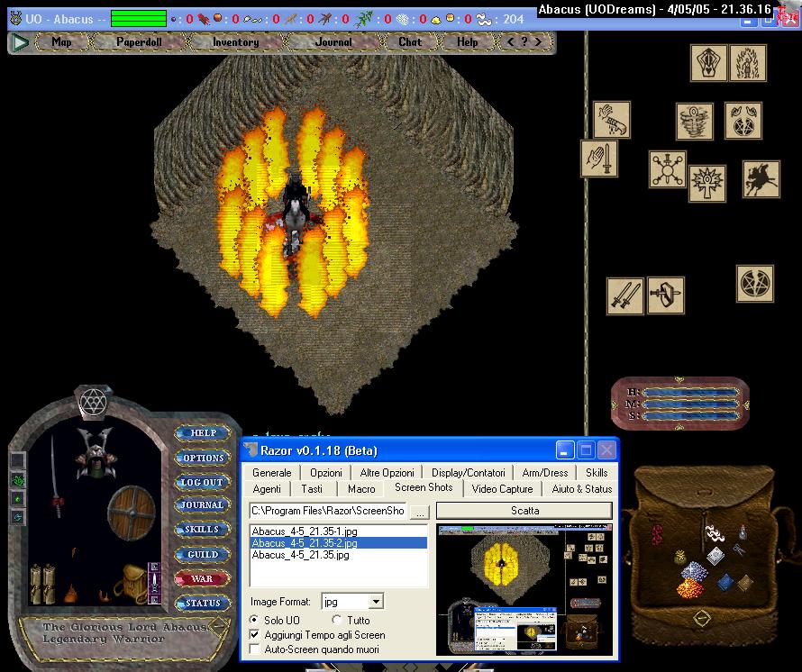Image resolution: width=802 pixels, height=672 pixels.
Task: Click the horse and rider silhouette icon
Action: [x=761, y=179]
